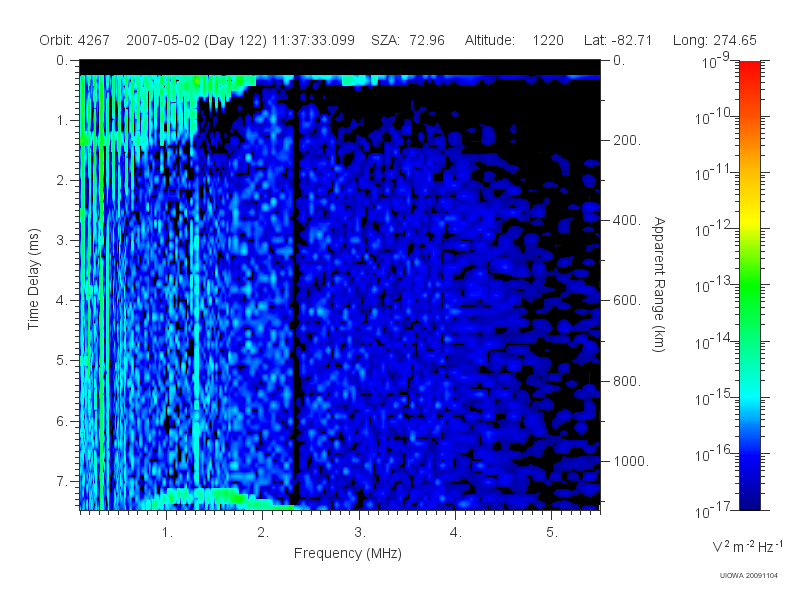Click the 10^-13 color scale label

tap(713, 285)
